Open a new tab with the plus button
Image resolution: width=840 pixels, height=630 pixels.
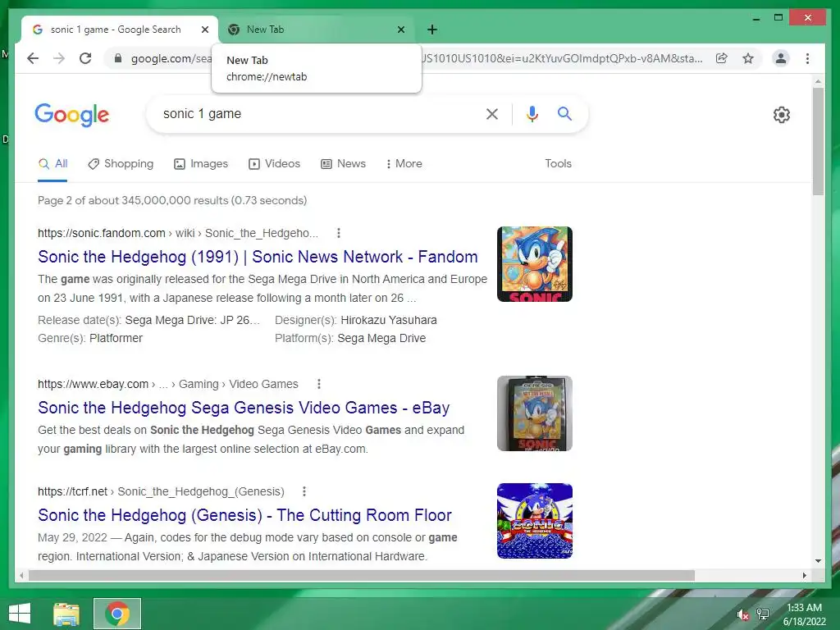[432, 30]
